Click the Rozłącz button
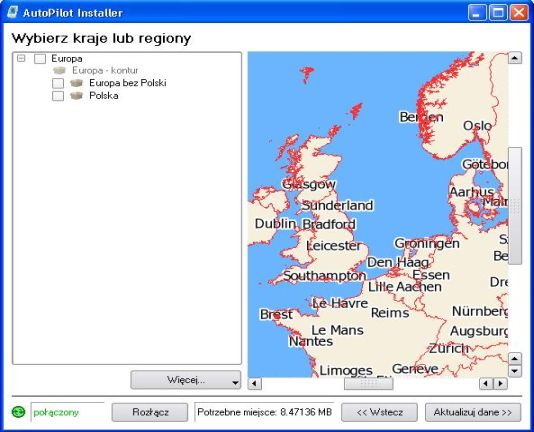 (150, 412)
